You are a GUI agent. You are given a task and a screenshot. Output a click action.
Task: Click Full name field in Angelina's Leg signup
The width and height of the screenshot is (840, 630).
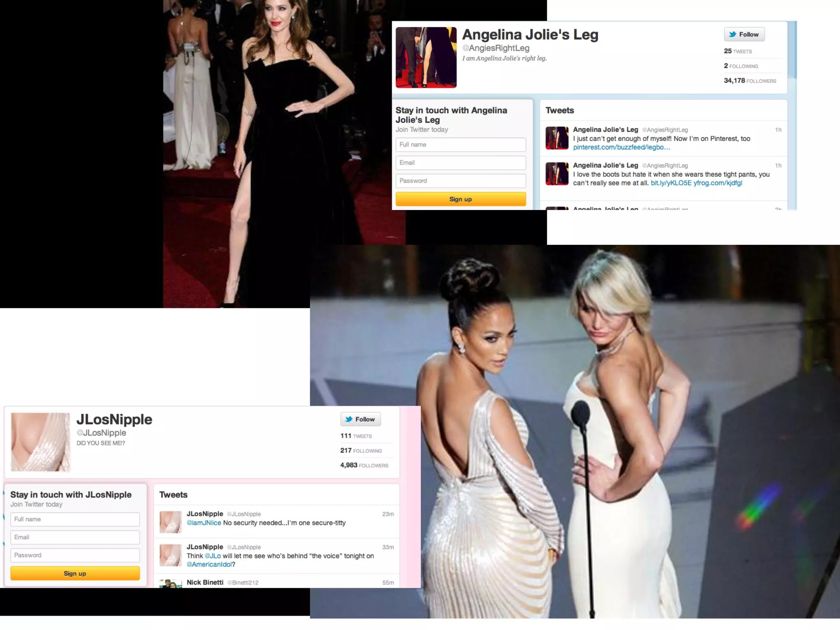click(460, 145)
